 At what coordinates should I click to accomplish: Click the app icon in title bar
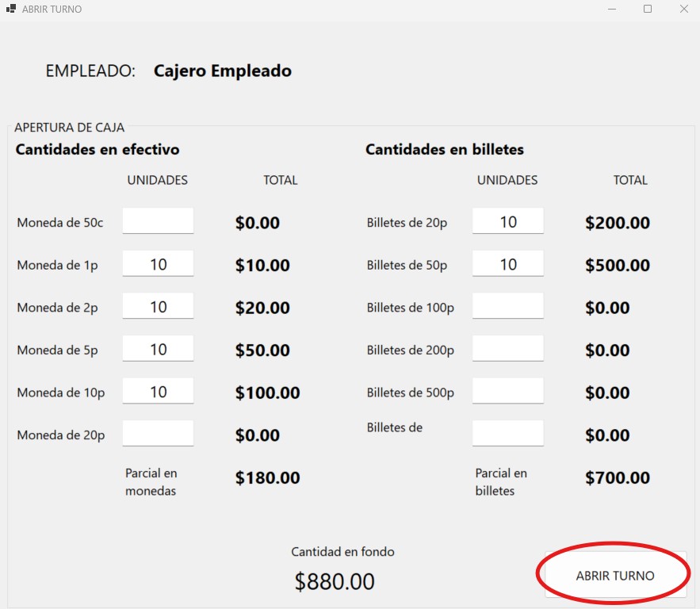click(11, 10)
